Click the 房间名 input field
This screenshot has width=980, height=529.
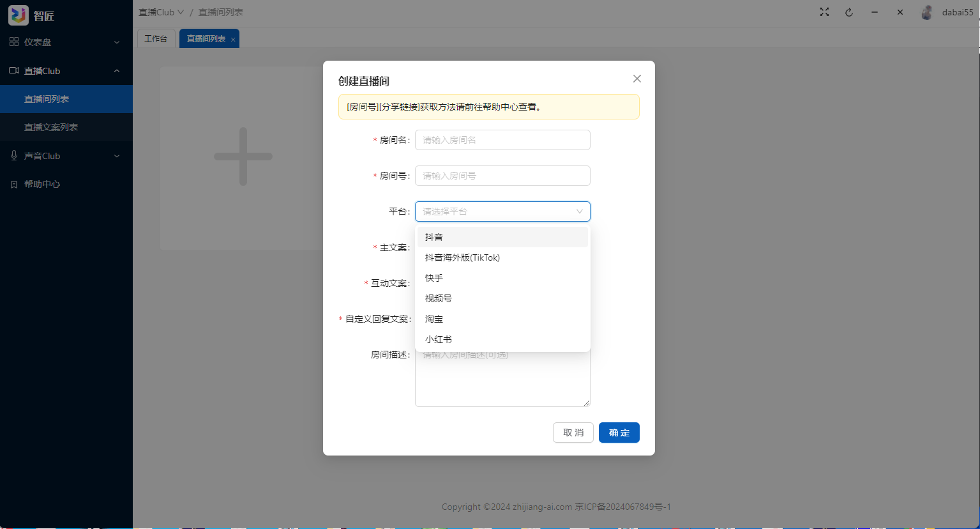pos(502,140)
